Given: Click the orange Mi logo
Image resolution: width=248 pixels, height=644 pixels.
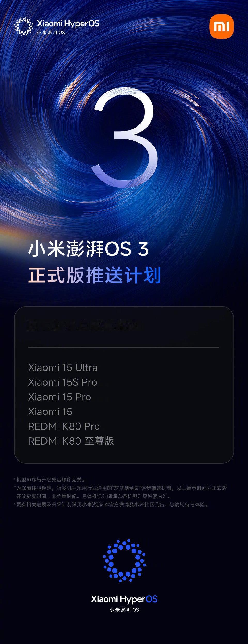Looking at the screenshot, I should pos(221,26).
